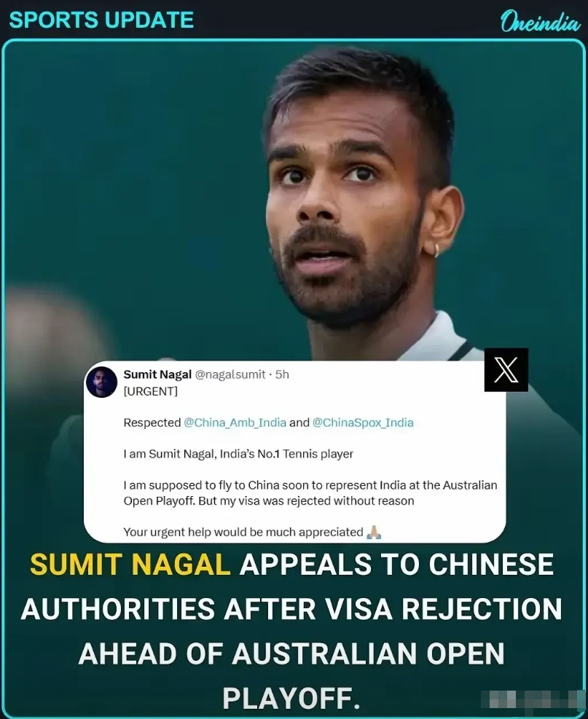Open Sumit Nagal's profile avatar
The width and height of the screenshot is (588, 719).
[x=102, y=382]
